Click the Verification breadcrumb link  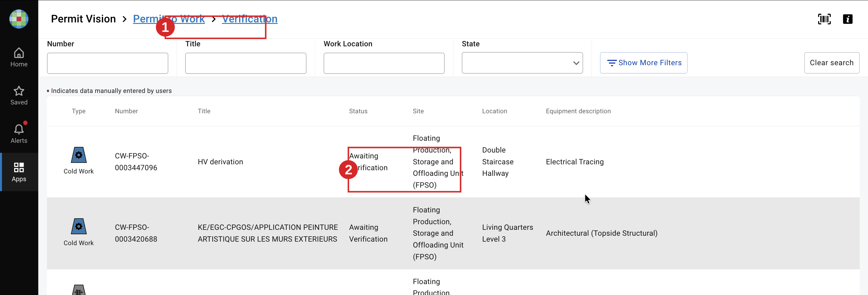click(250, 19)
